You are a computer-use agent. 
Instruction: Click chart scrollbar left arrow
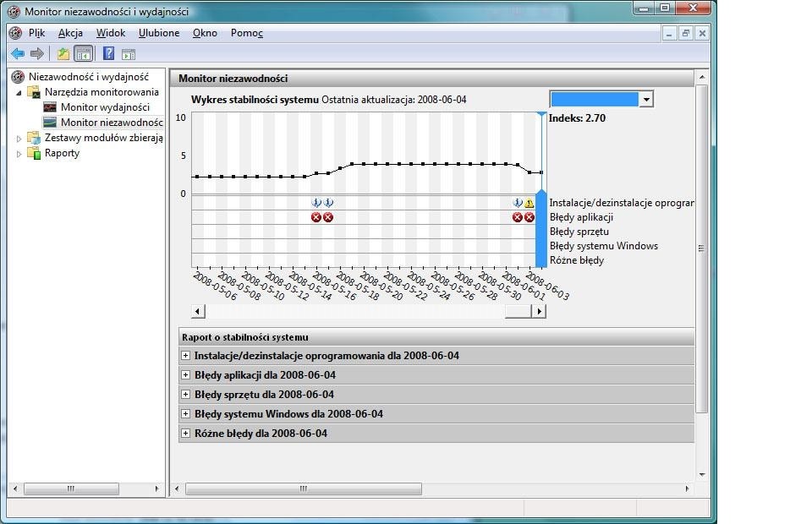click(198, 311)
